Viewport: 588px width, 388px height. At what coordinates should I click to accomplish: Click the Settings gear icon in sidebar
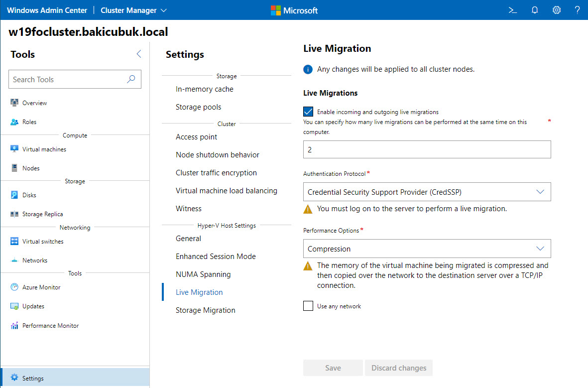tap(14, 378)
